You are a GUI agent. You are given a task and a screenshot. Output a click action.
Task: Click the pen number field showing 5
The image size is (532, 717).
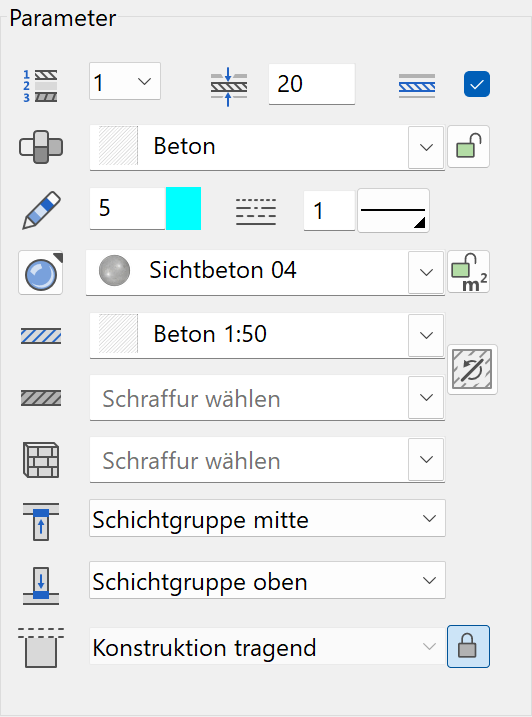coord(127,209)
